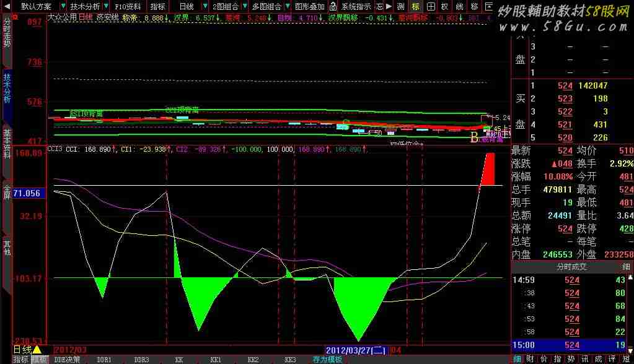
Task: Switch to 全屏 side tab
Action: 7,191
